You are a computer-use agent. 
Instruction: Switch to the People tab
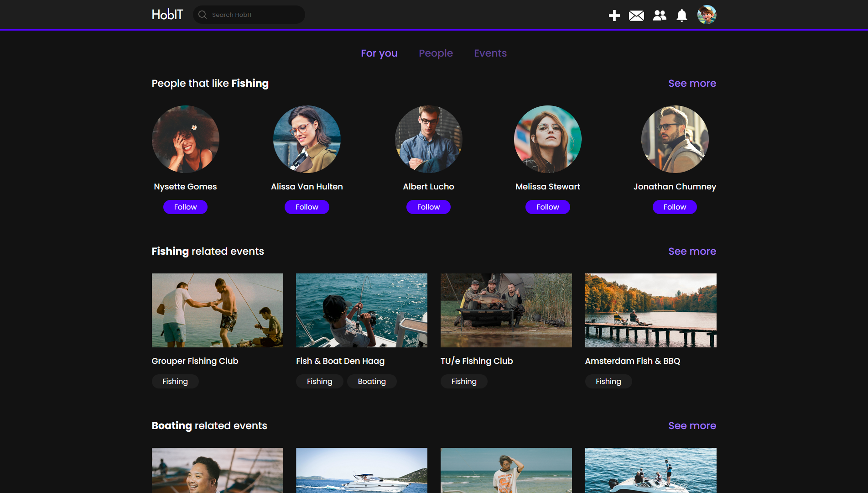(x=436, y=53)
